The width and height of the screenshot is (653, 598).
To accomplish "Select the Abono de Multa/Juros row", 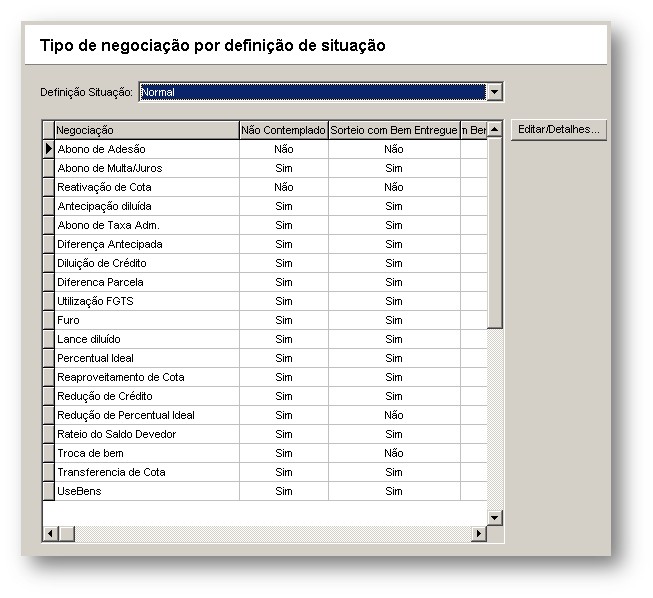I will [265, 168].
